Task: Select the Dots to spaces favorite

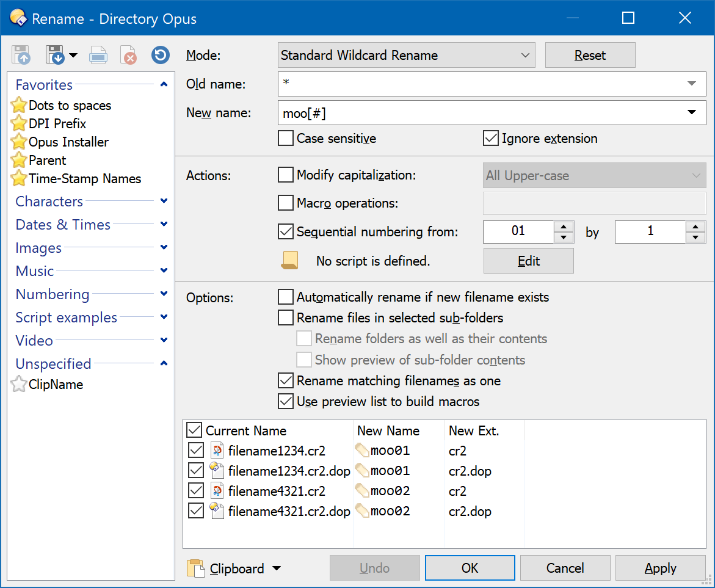Action: pyautogui.click(x=70, y=106)
